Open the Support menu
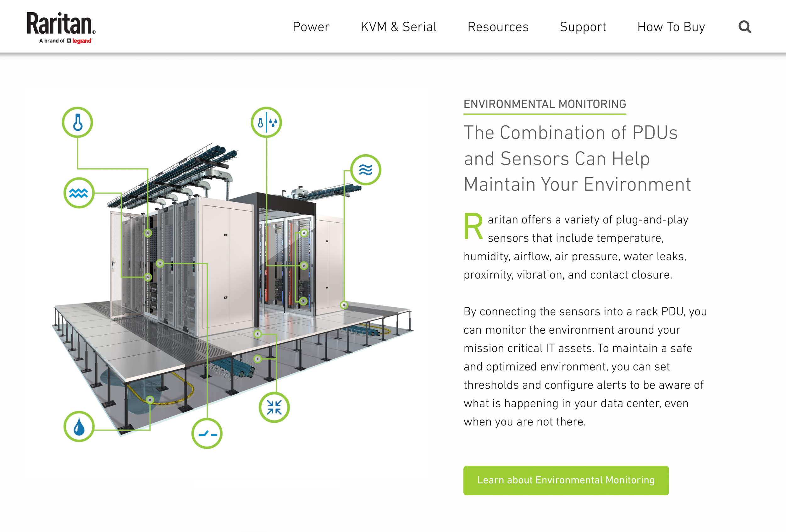786x532 pixels. click(x=583, y=27)
